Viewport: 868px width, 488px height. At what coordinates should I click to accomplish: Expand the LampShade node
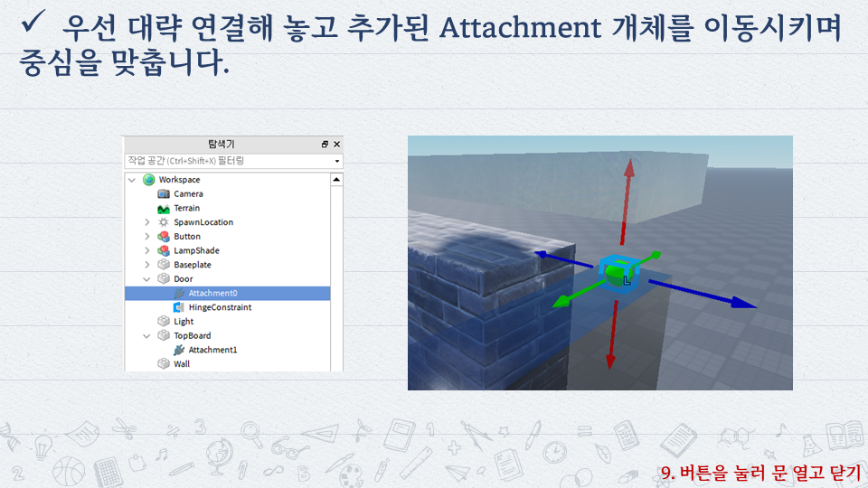147,250
